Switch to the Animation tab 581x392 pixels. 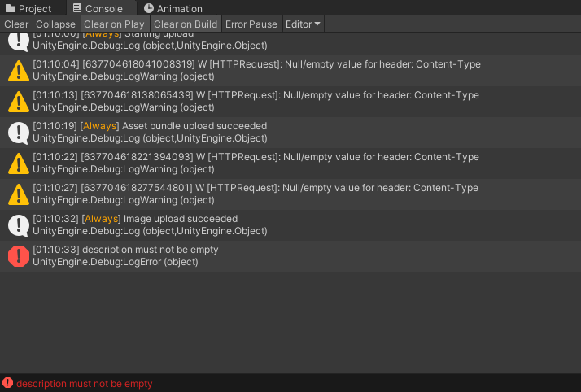click(x=173, y=8)
